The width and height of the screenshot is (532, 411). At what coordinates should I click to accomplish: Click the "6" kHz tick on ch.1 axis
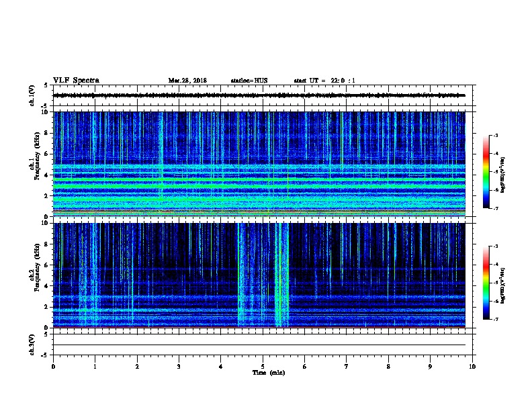[46, 154]
